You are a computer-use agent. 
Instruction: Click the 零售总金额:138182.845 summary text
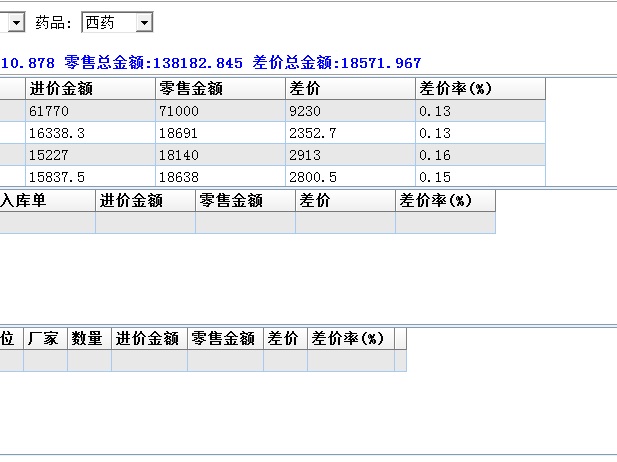point(153,63)
